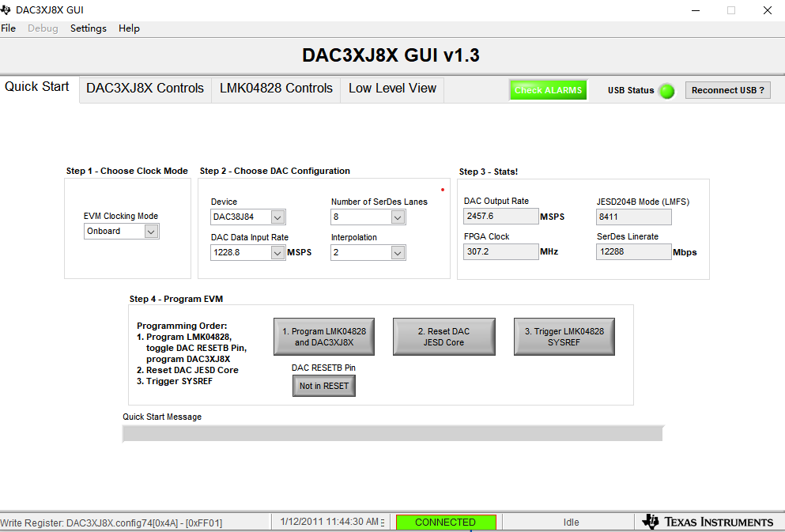This screenshot has height=532, width=785.
Task: Click the DAC RESETB Pin label
Action: (323, 368)
